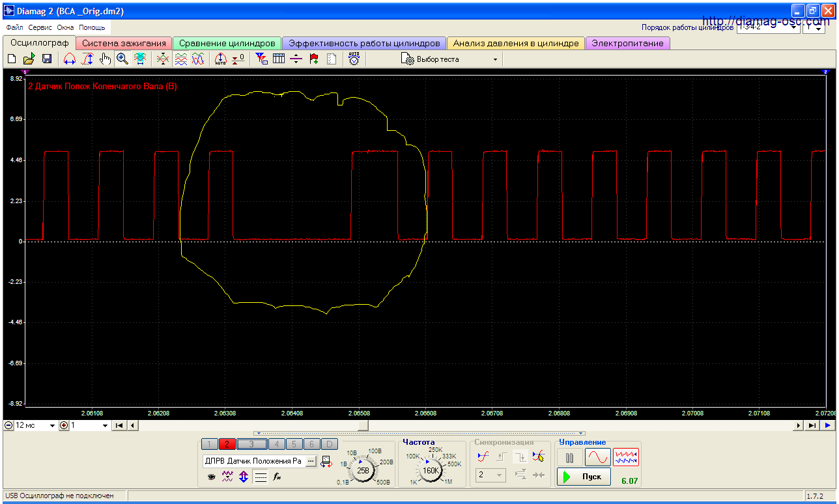Click the stacked red and blue waves icon
Image resolution: width=839 pixels, height=504 pixels.
pos(181,59)
